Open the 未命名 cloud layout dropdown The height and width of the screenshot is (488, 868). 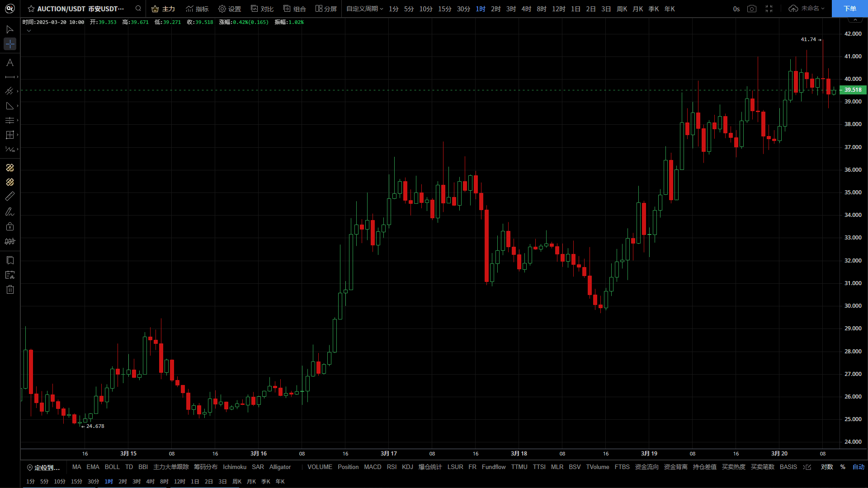click(x=807, y=9)
